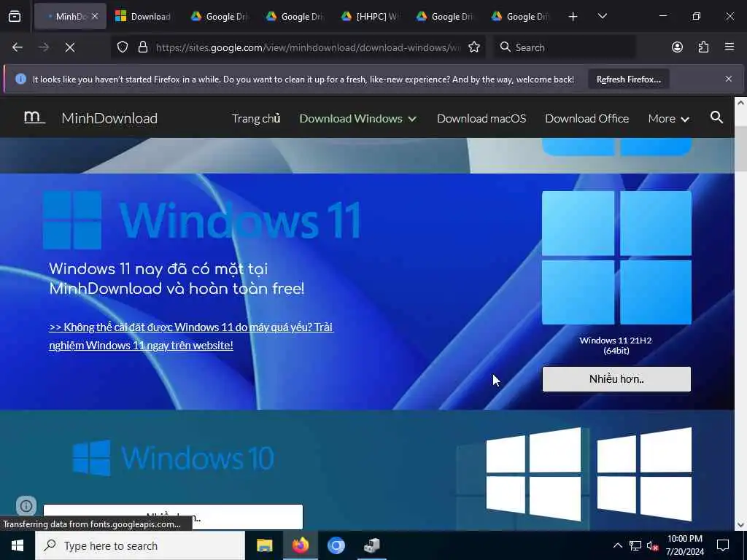The height and width of the screenshot is (560, 747).
Task: Go back with the back arrow button
Action: pyautogui.click(x=18, y=47)
